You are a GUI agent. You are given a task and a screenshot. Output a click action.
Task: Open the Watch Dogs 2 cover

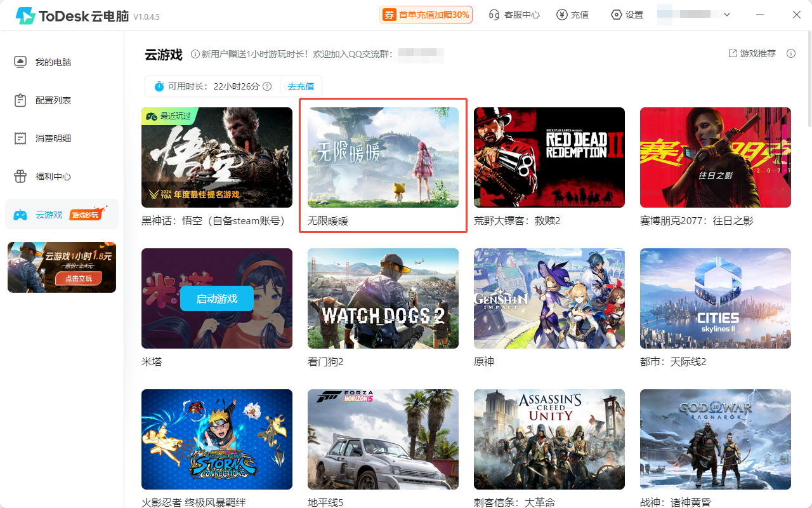(x=383, y=298)
